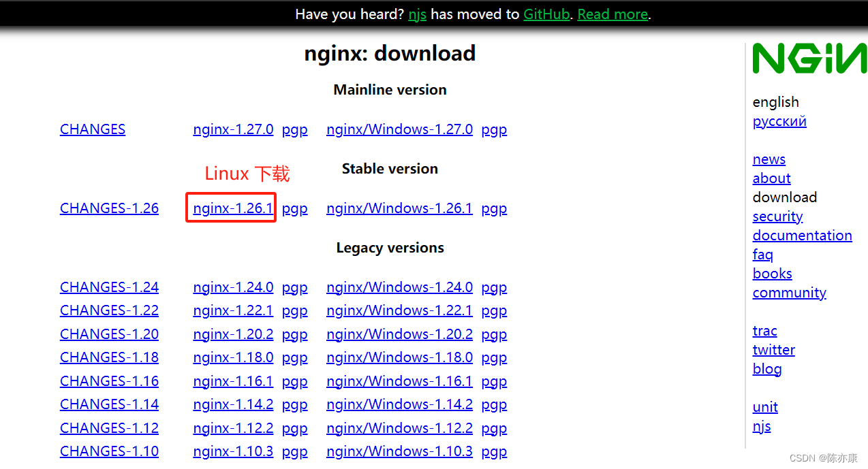This screenshot has height=469, width=868.
Task: Open pgp signature for nginx/Windows-1.14.2
Action: pyautogui.click(x=494, y=405)
